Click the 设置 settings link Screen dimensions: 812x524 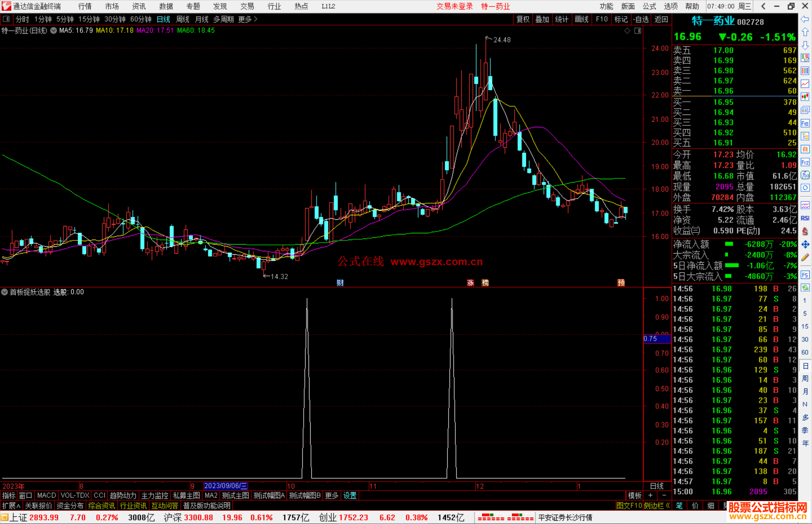point(350,495)
